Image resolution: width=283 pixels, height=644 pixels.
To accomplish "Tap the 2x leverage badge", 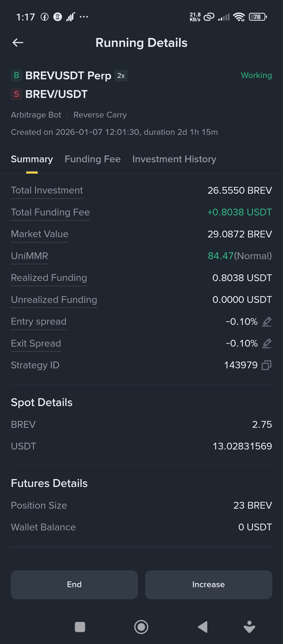I will 121,76.
